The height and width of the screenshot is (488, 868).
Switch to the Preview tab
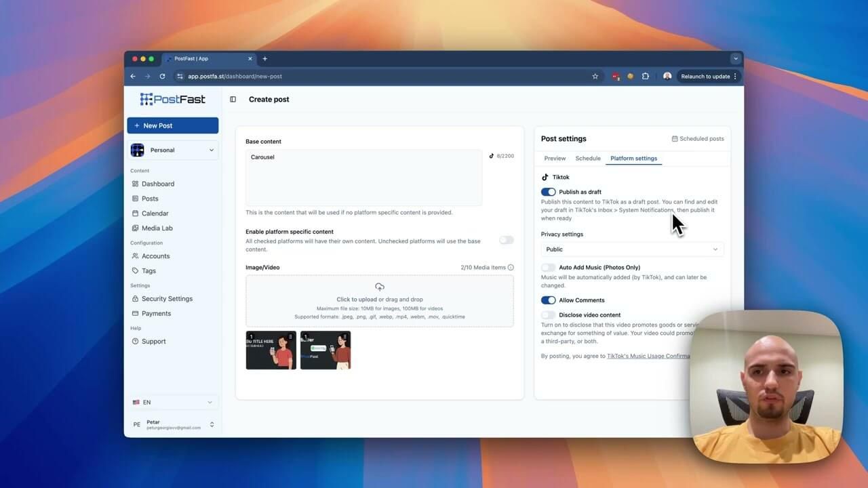[x=555, y=159]
